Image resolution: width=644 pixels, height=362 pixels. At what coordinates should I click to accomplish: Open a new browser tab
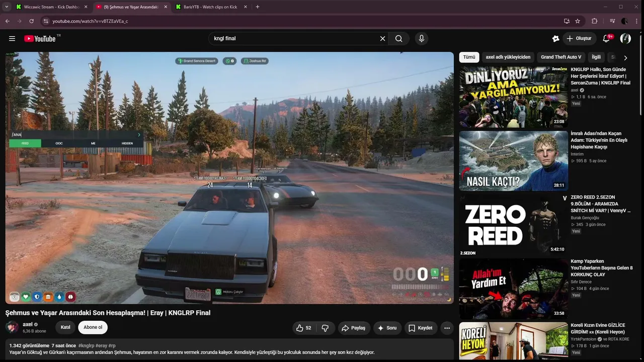point(258,7)
